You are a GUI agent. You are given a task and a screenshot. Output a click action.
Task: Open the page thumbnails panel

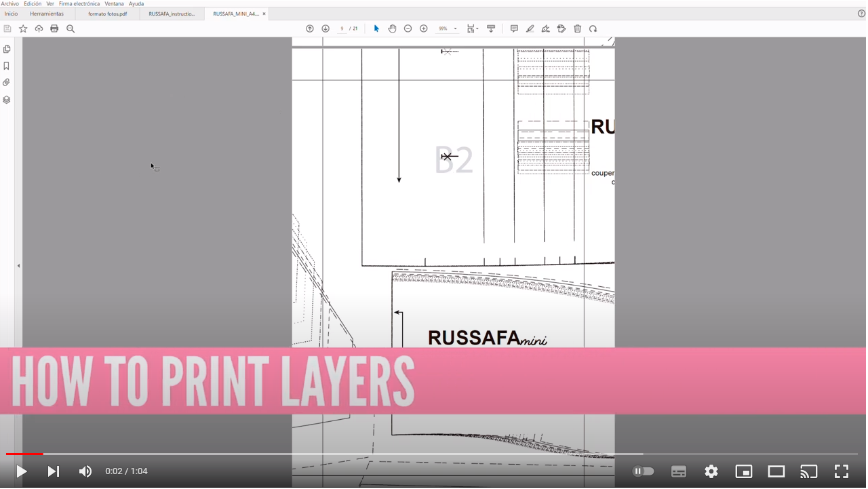[x=7, y=49]
